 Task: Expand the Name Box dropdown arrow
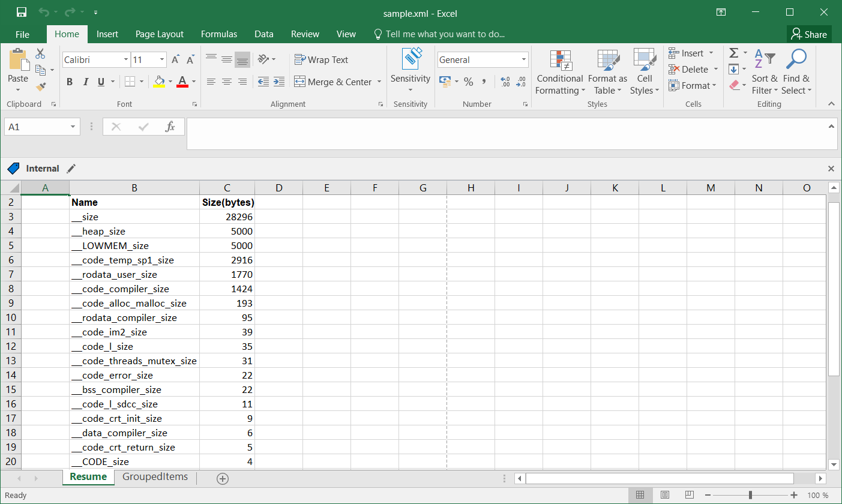pyautogui.click(x=73, y=127)
